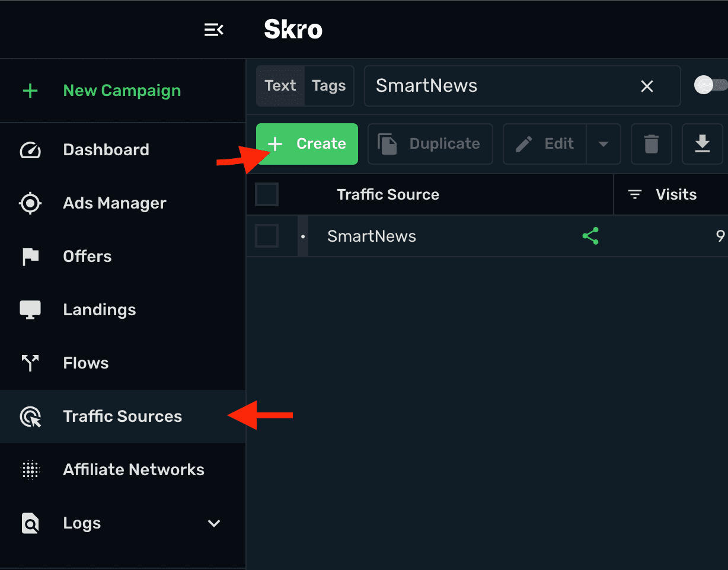Click the Dashboard gauge icon

pos(30,150)
